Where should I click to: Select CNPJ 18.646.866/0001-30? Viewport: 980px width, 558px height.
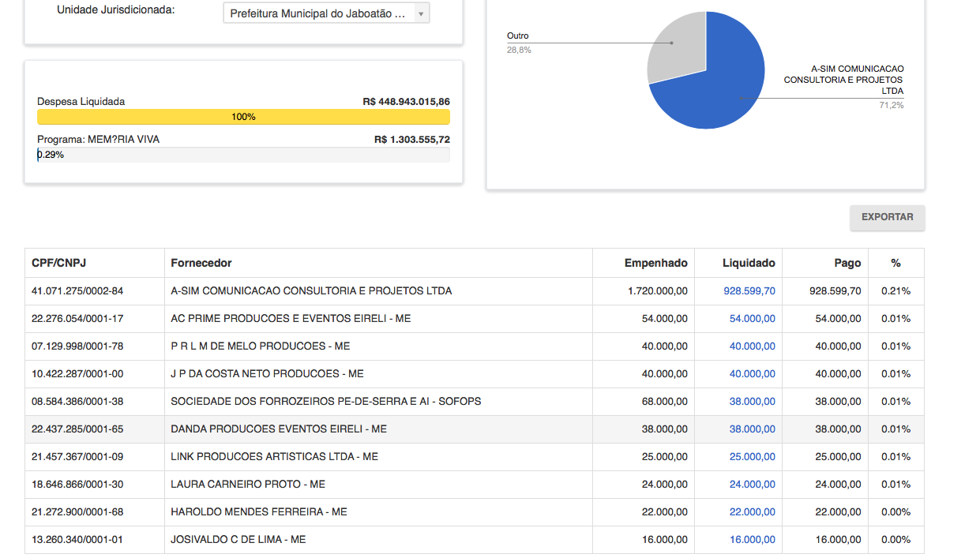77,485
